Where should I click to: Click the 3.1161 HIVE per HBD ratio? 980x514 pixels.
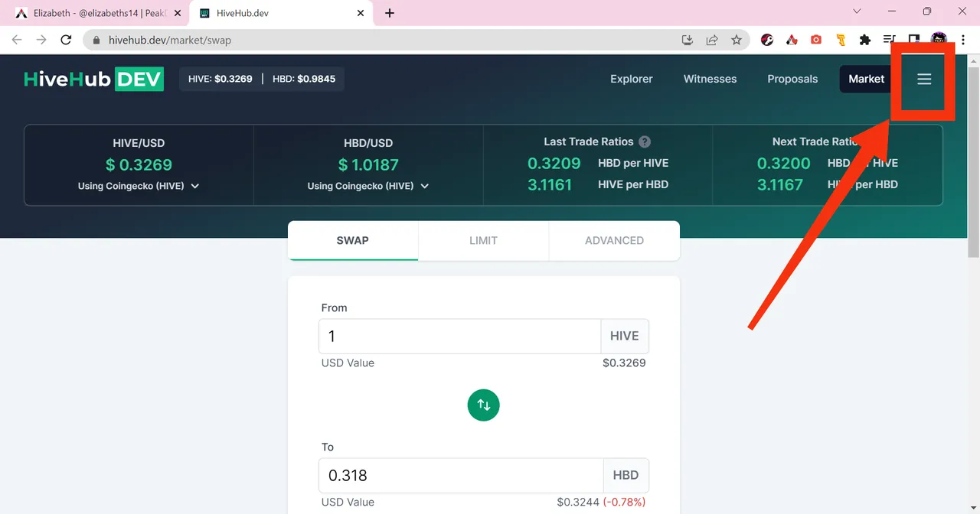pyautogui.click(x=549, y=184)
